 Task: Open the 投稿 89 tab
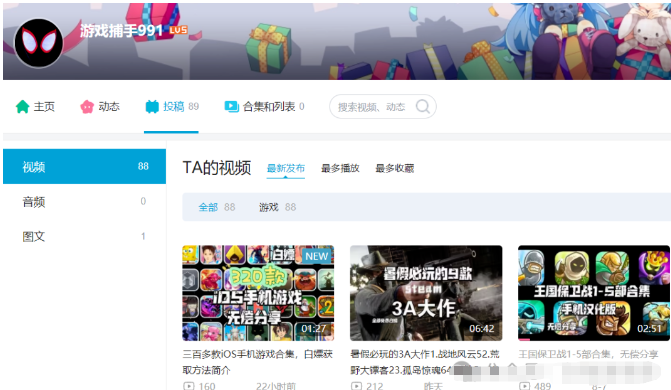[172, 107]
